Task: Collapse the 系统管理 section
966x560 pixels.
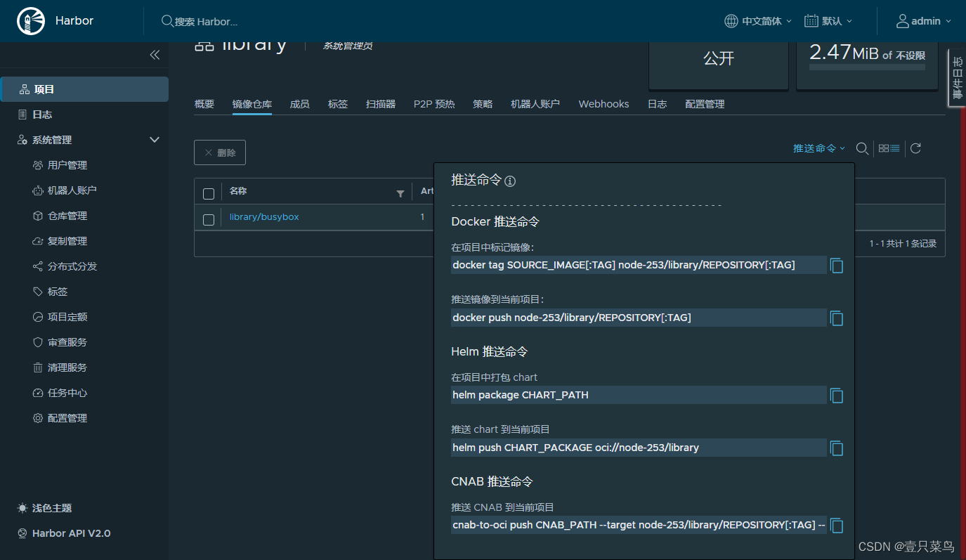Action: 155,140
